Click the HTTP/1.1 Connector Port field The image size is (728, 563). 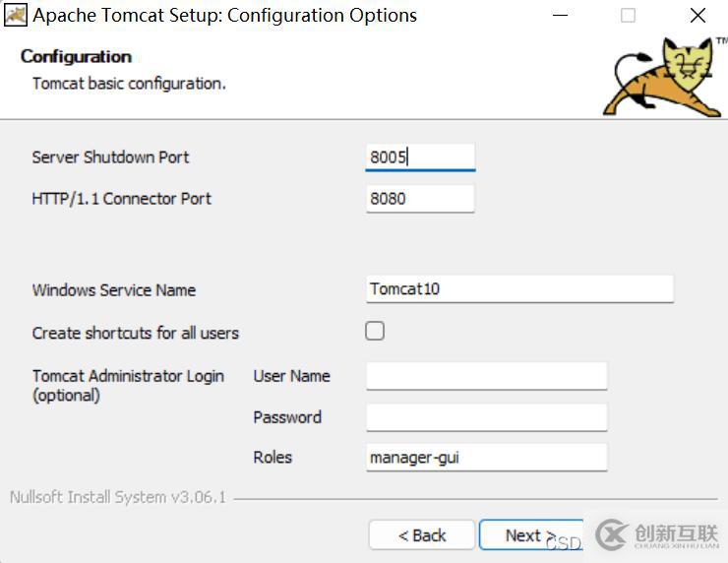420,199
